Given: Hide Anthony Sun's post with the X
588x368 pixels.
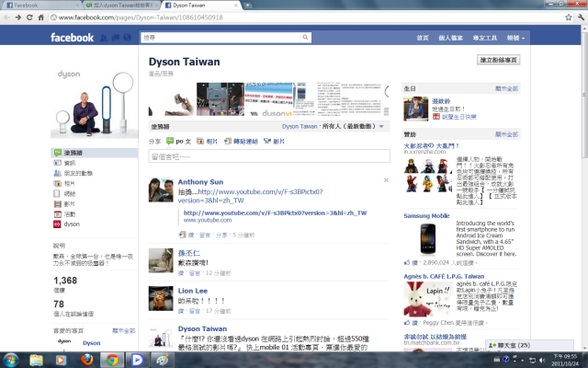Looking at the screenshot, I should 386,180.
